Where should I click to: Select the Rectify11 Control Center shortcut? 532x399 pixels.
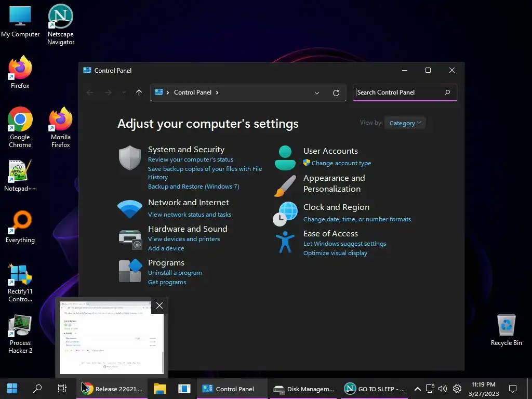tap(20, 283)
